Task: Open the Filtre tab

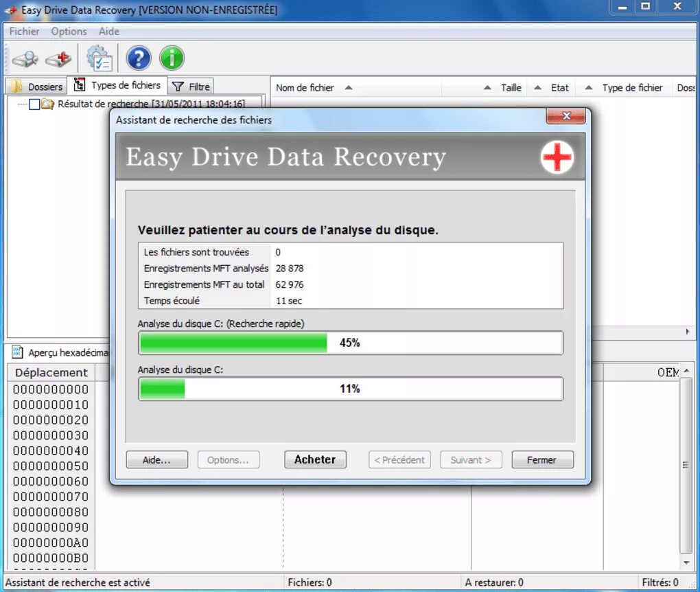Action: (191, 87)
